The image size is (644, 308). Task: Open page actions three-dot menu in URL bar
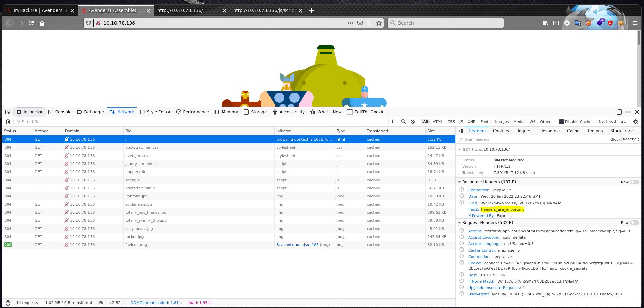tap(351, 23)
